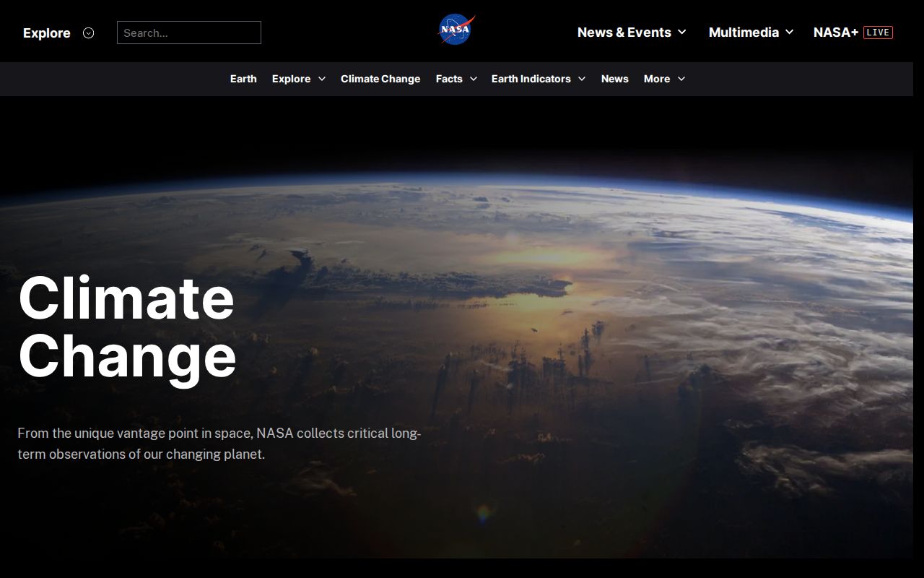Image resolution: width=924 pixels, height=578 pixels.
Task: Expand the News & Events dropdown
Action: tap(683, 33)
